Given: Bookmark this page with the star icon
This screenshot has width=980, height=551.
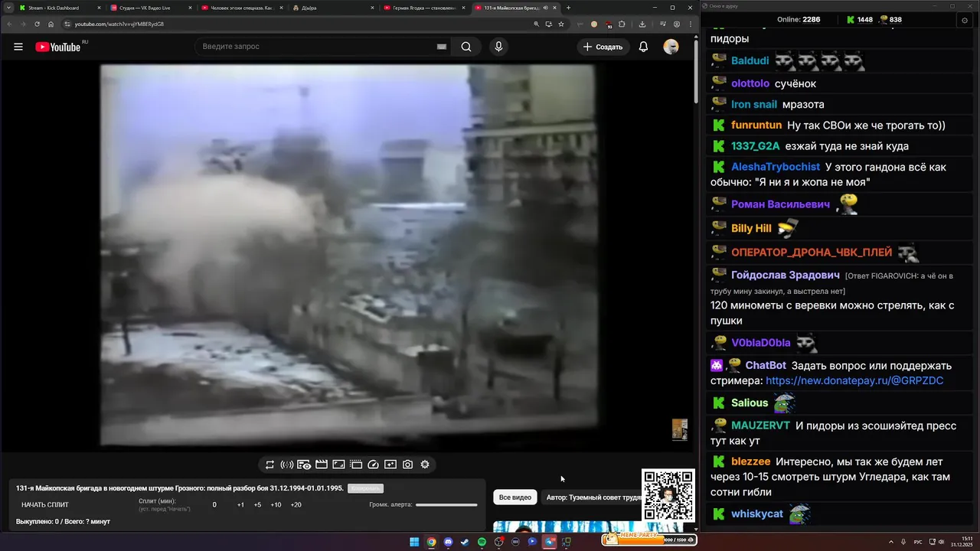Looking at the screenshot, I should (561, 24).
